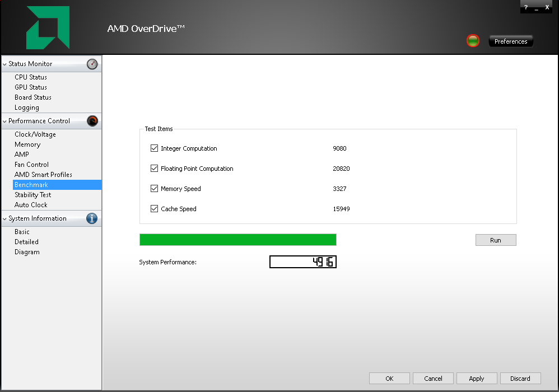Select Logging in the sidebar
Viewport: 559px width, 392px height.
[x=27, y=108]
